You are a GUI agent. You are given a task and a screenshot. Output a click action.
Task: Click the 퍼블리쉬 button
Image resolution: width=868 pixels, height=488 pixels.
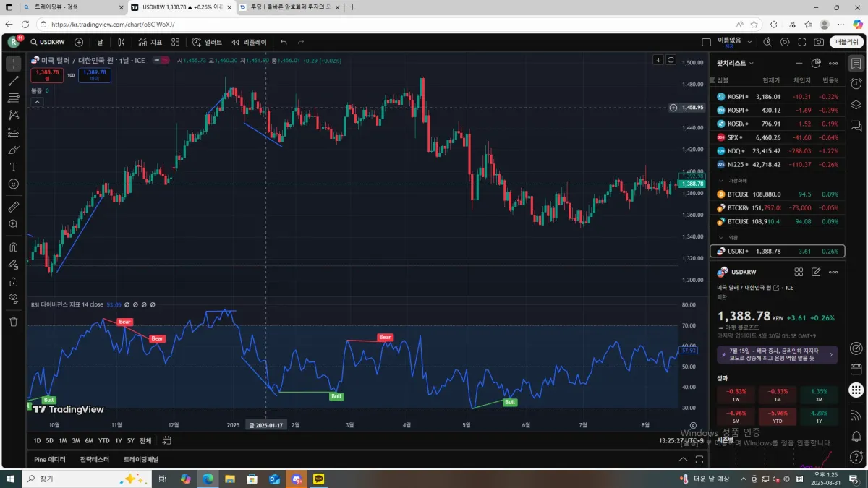click(846, 43)
